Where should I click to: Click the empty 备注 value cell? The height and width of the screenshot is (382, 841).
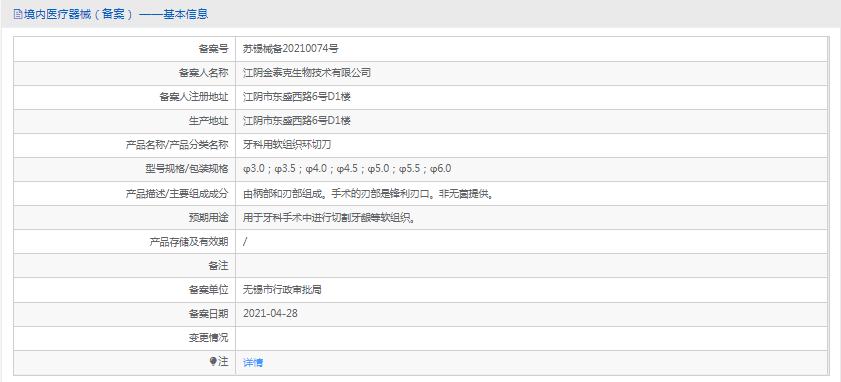pyautogui.click(x=532, y=266)
